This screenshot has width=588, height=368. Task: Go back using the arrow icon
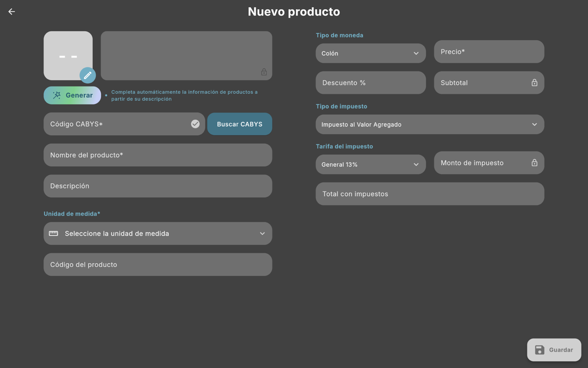(11, 11)
